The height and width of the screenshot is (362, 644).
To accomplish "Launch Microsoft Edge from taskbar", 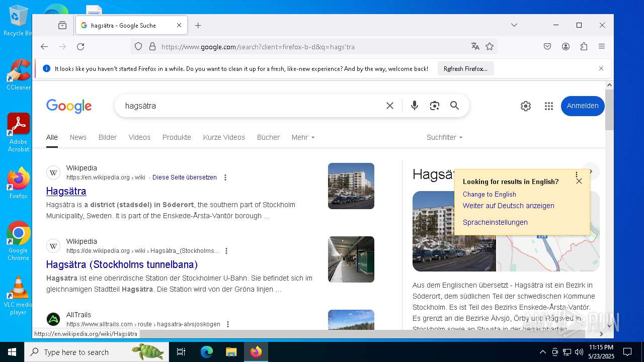I will 207,352.
